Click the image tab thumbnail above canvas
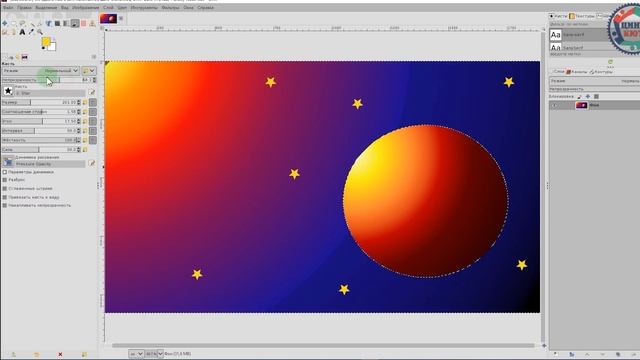 tap(109, 18)
